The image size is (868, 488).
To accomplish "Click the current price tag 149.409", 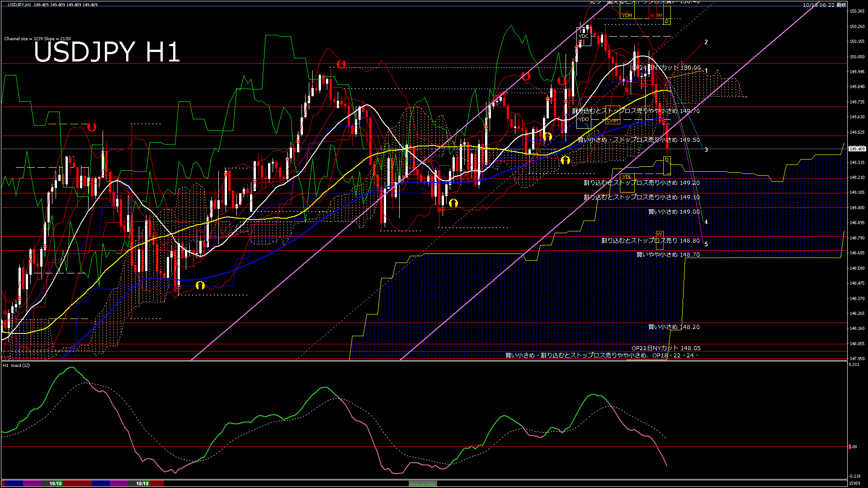I will coord(857,149).
